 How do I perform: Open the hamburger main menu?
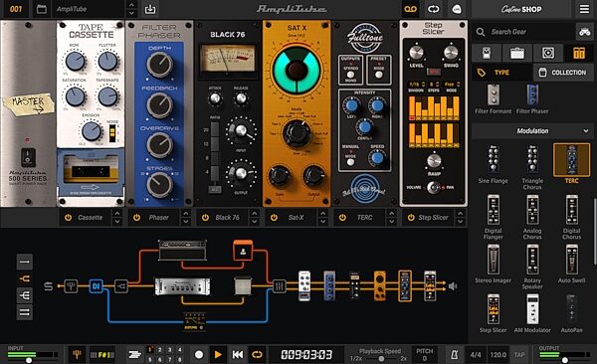click(584, 9)
